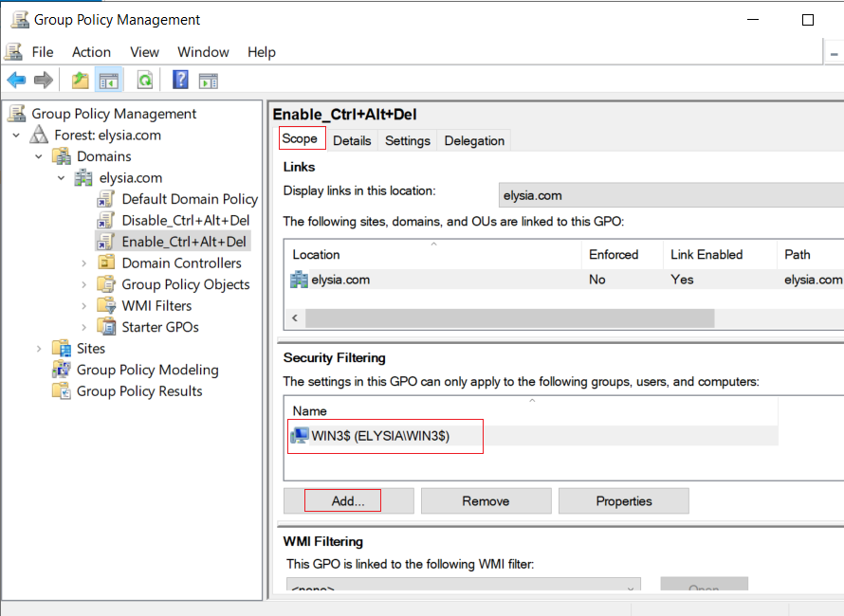Viewport: 844px width, 616px height.
Task: Expand the Domain Controllers folder
Action: [84, 263]
